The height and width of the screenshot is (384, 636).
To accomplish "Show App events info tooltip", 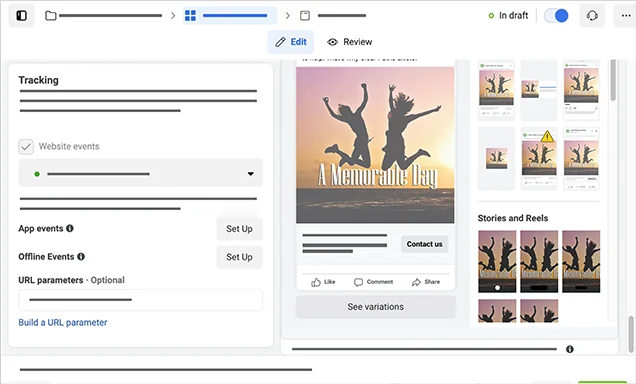I will coord(70,228).
